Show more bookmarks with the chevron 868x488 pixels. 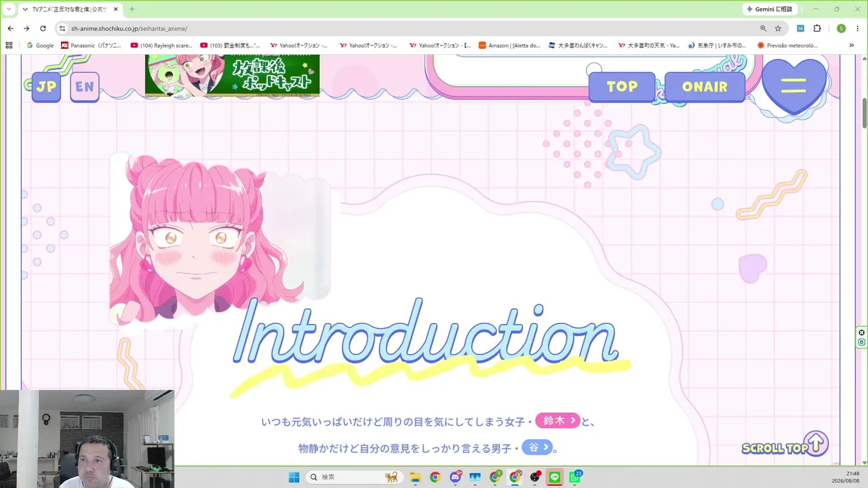[852, 45]
